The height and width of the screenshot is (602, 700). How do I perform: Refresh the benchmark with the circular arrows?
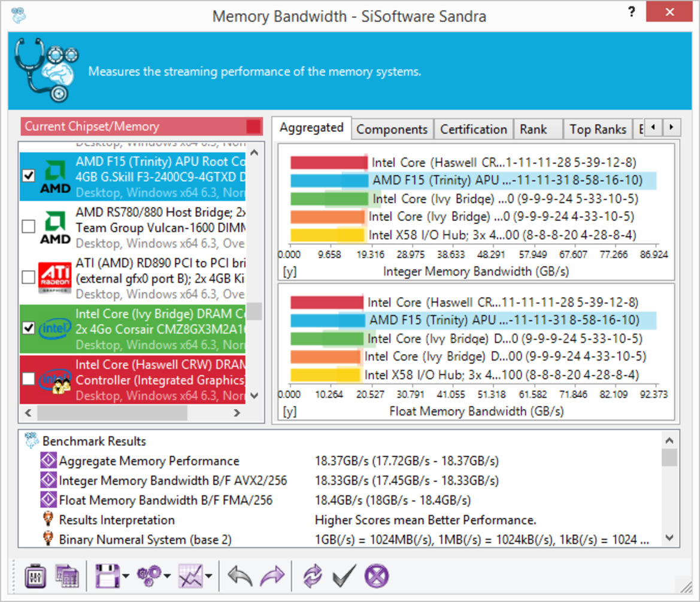pos(313,576)
